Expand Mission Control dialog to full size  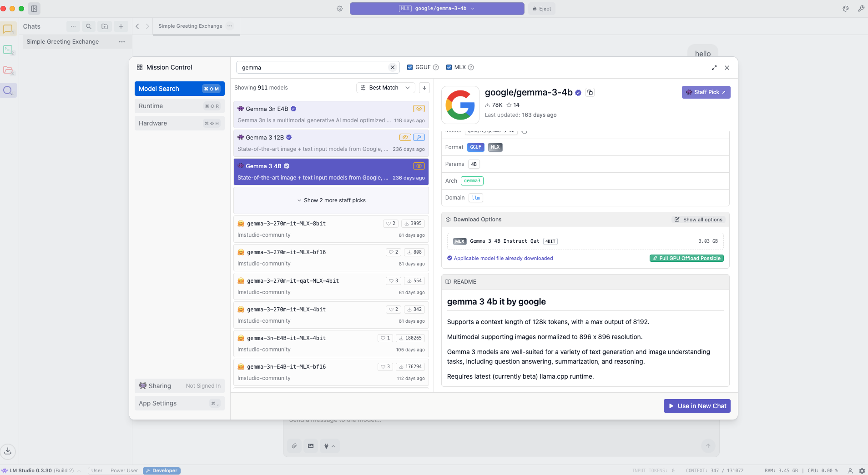pos(714,68)
